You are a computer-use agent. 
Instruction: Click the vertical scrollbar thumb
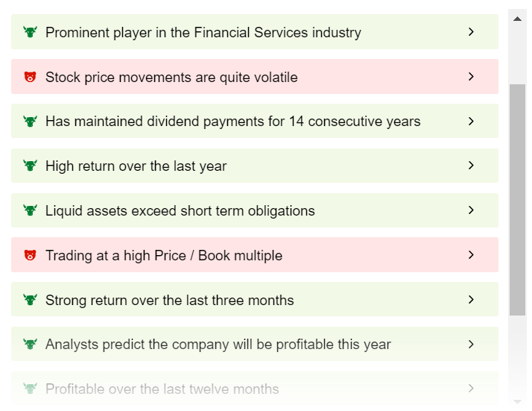click(518, 199)
